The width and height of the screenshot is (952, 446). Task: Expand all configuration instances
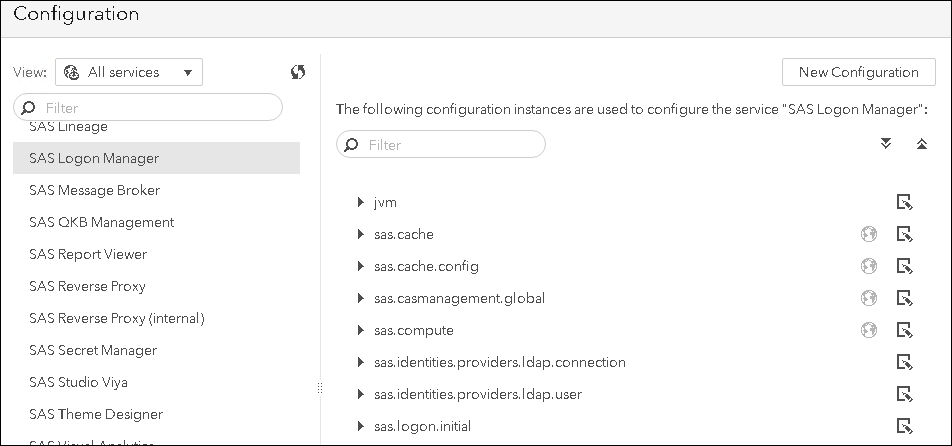[x=885, y=144]
